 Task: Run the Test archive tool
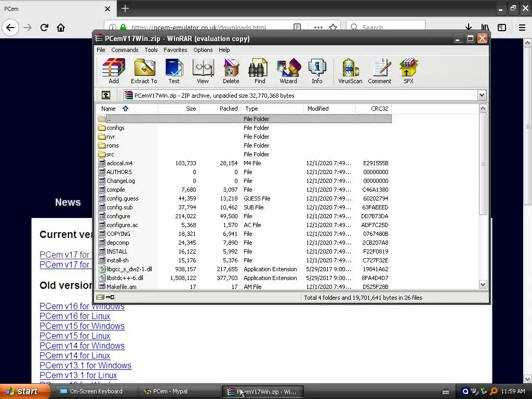point(174,71)
